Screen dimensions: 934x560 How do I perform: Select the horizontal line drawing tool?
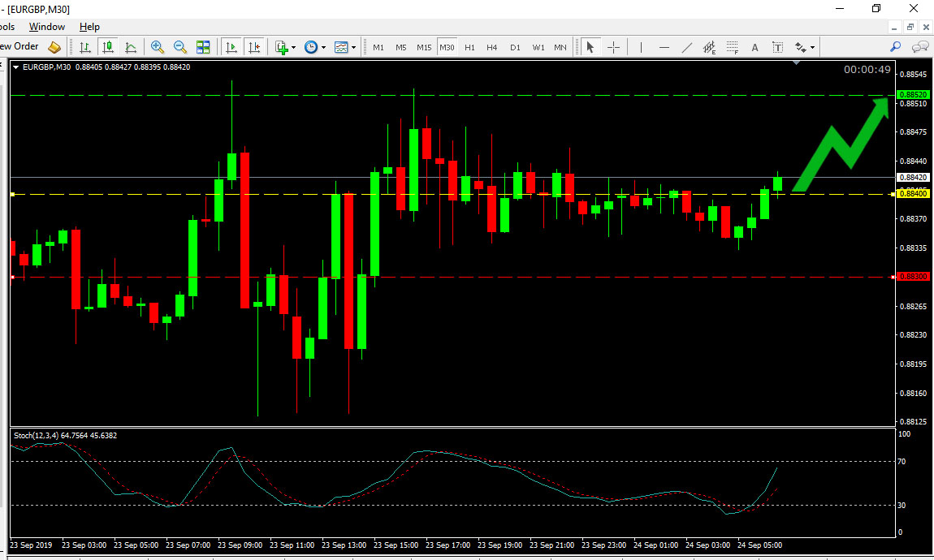pyautogui.click(x=664, y=47)
